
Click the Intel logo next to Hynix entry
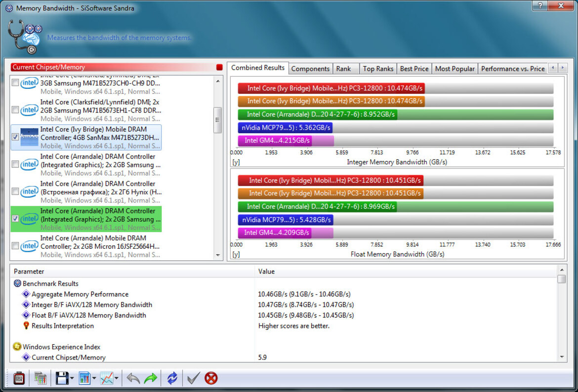pyautogui.click(x=29, y=192)
